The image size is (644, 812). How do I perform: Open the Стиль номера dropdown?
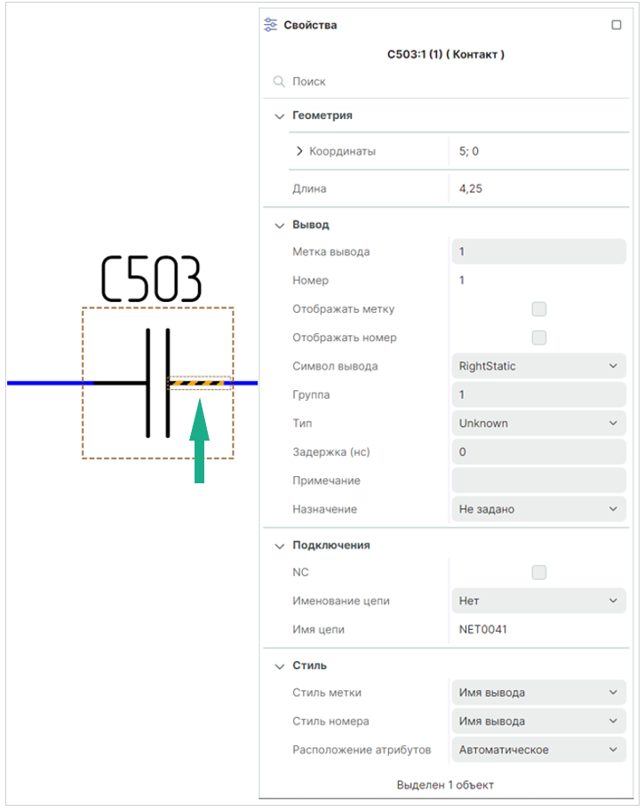(x=538, y=720)
